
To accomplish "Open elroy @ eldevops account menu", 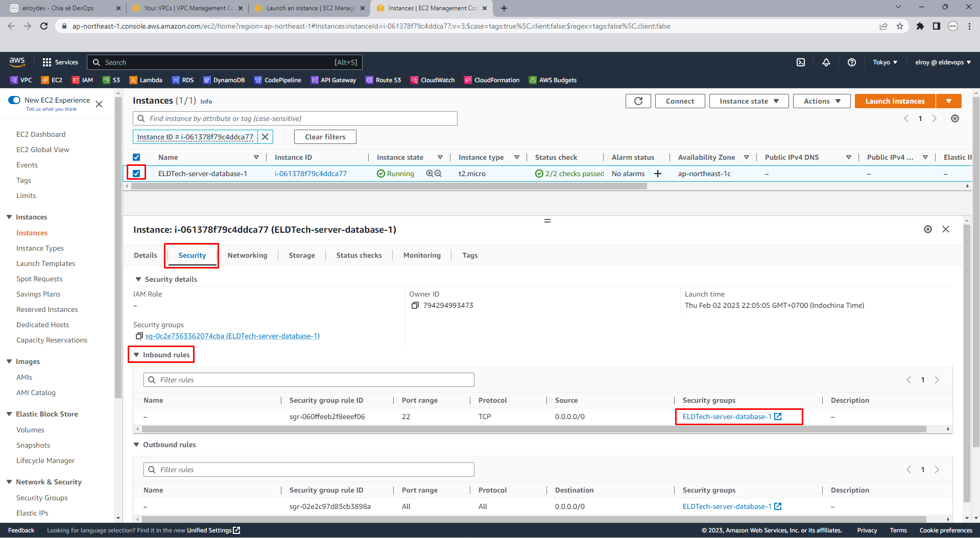I will click(943, 62).
